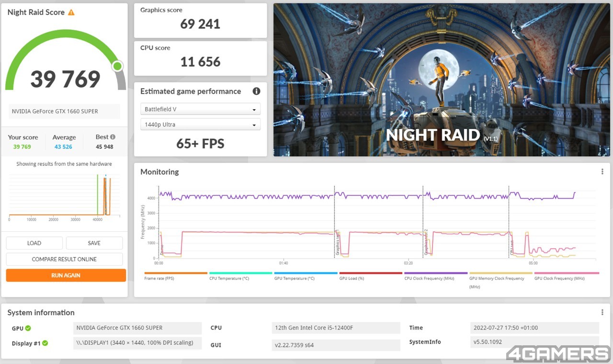This screenshot has height=364, width=613.
Task: Click the Monitoring panel heading
Action: [x=159, y=171]
